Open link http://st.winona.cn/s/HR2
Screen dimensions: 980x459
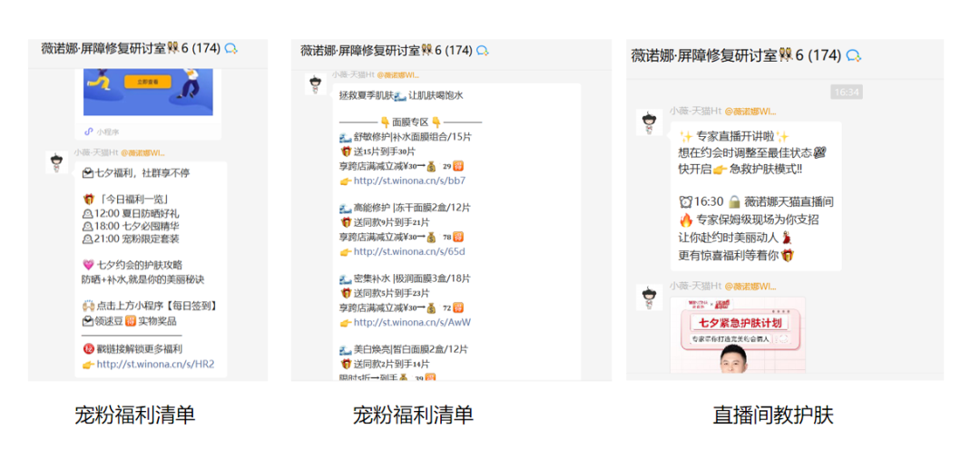click(156, 364)
